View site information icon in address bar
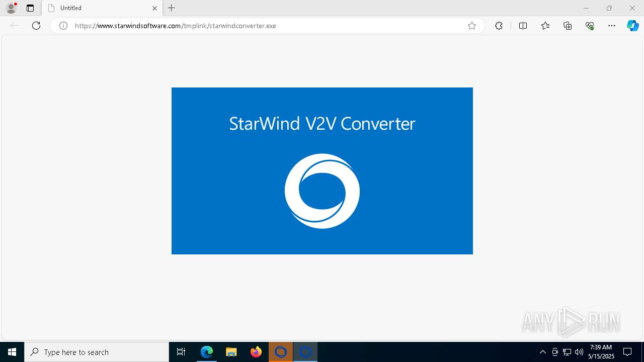This screenshot has height=362, width=644. click(63, 26)
